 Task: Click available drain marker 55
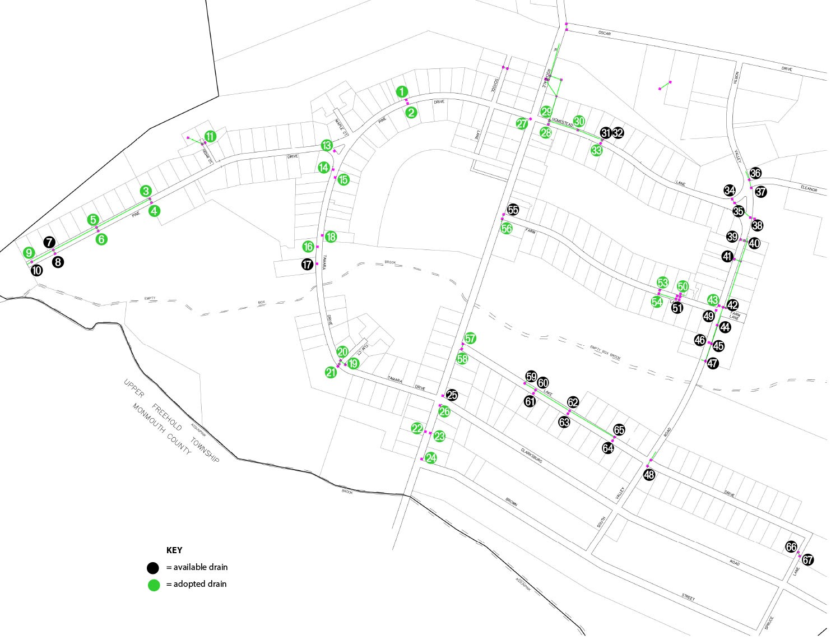pyautogui.click(x=513, y=210)
